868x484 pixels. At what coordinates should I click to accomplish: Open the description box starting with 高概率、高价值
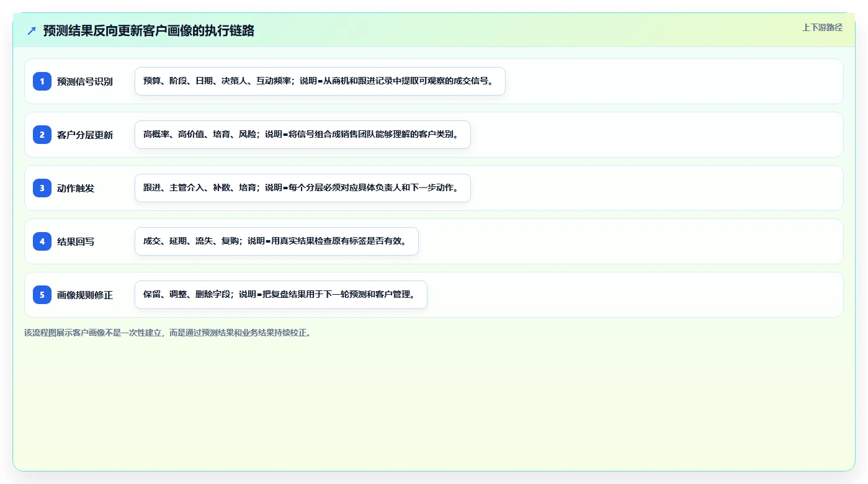coord(303,135)
